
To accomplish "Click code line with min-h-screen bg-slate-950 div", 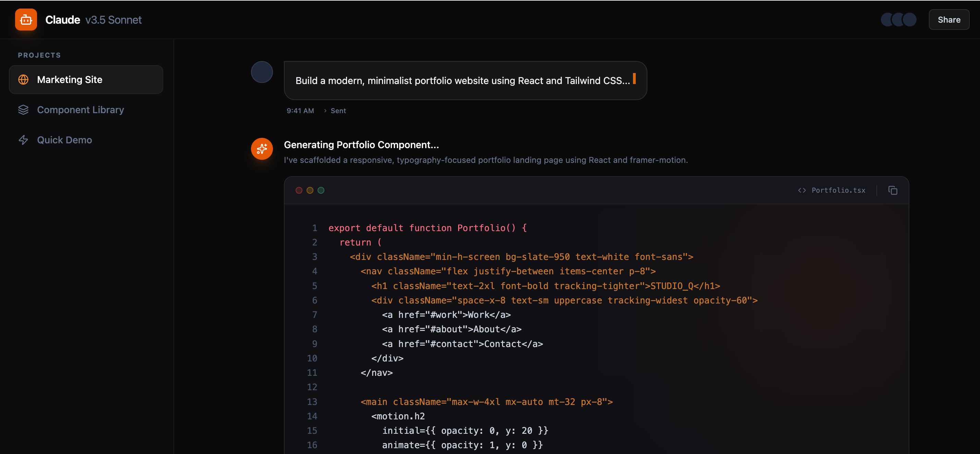I will click(521, 256).
